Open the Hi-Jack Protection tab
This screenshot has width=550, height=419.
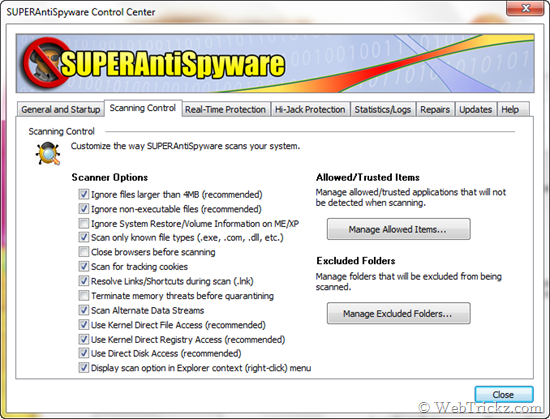[x=310, y=109]
